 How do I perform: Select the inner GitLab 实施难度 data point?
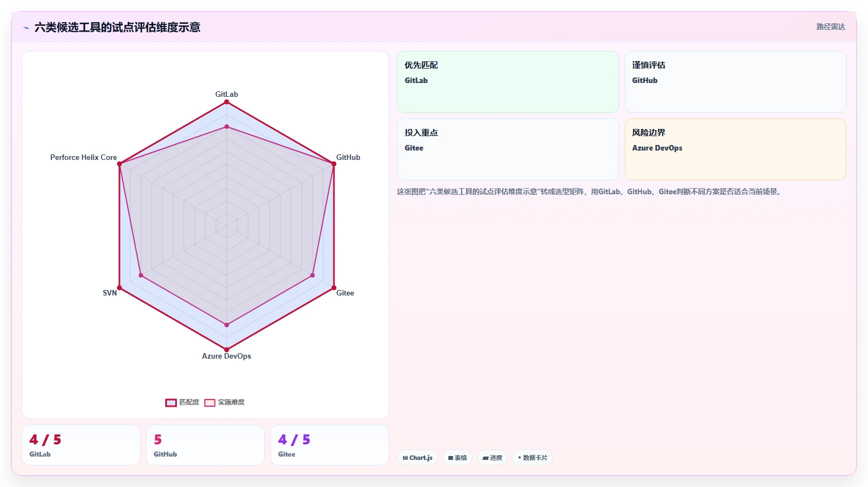pyautogui.click(x=227, y=127)
